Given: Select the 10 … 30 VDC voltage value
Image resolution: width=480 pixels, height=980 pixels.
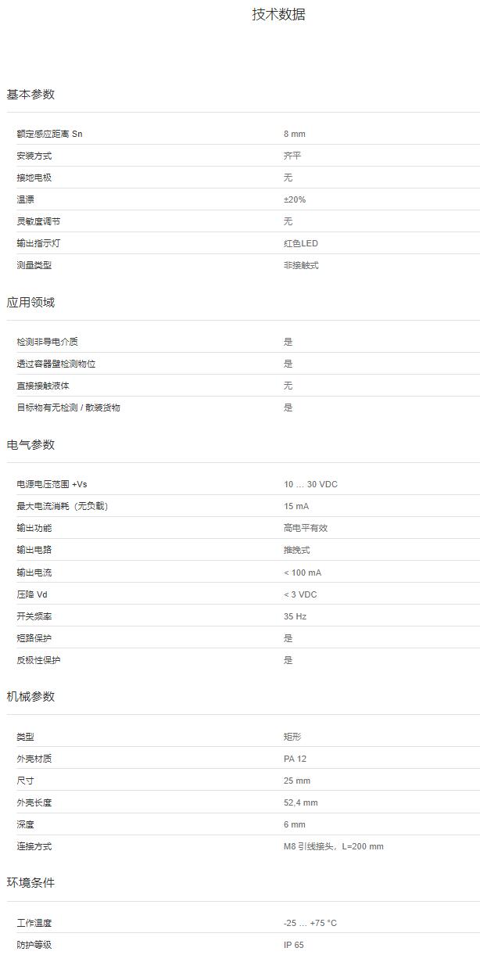Looking at the screenshot, I should (x=310, y=484).
